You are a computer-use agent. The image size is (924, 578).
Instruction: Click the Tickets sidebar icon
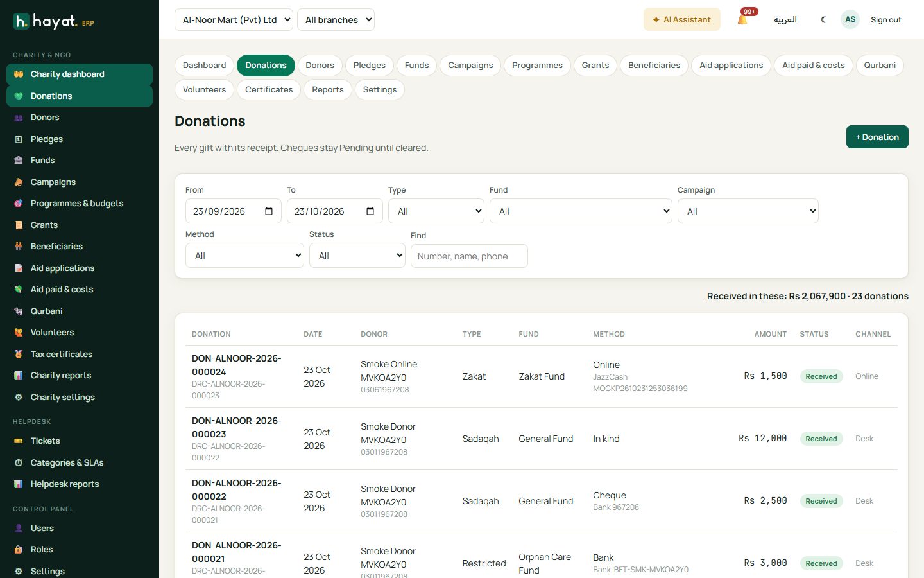[x=19, y=441]
